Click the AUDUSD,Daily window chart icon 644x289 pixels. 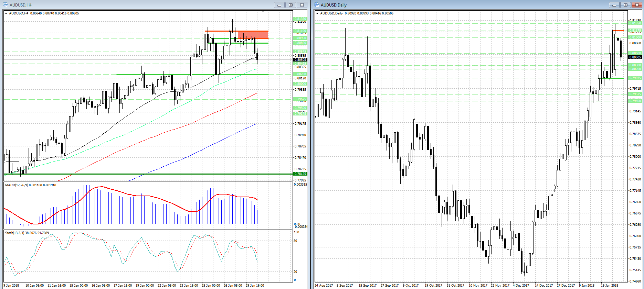(x=317, y=5)
